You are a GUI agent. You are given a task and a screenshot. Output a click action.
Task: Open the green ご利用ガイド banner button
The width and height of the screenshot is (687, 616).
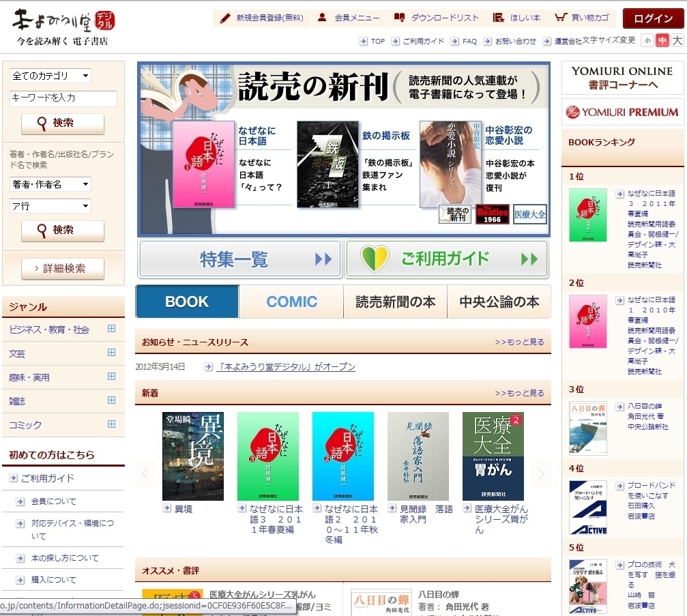pyautogui.click(x=446, y=259)
